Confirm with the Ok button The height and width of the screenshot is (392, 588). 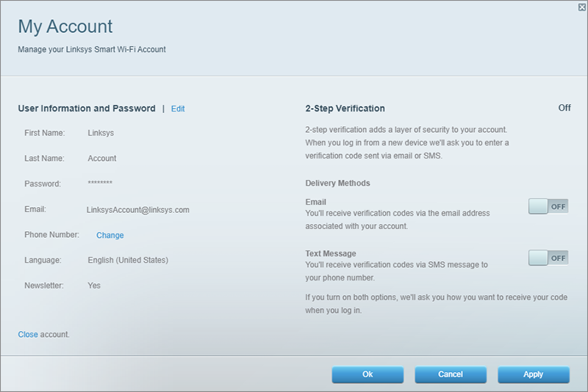367,374
